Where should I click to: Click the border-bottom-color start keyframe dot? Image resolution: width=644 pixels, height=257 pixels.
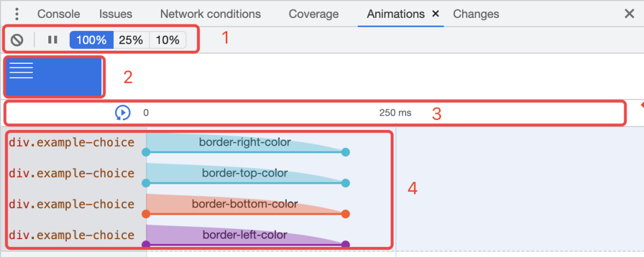click(x=146, y=214)
